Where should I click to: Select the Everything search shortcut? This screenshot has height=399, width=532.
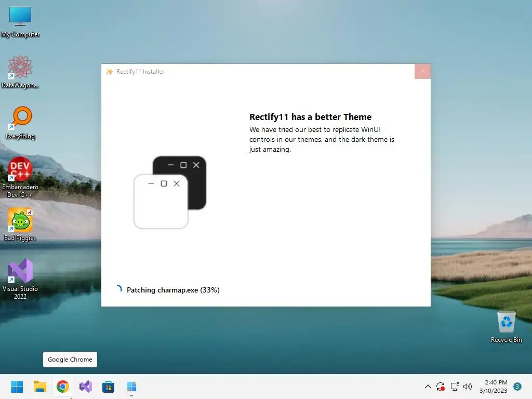point(20,123)
